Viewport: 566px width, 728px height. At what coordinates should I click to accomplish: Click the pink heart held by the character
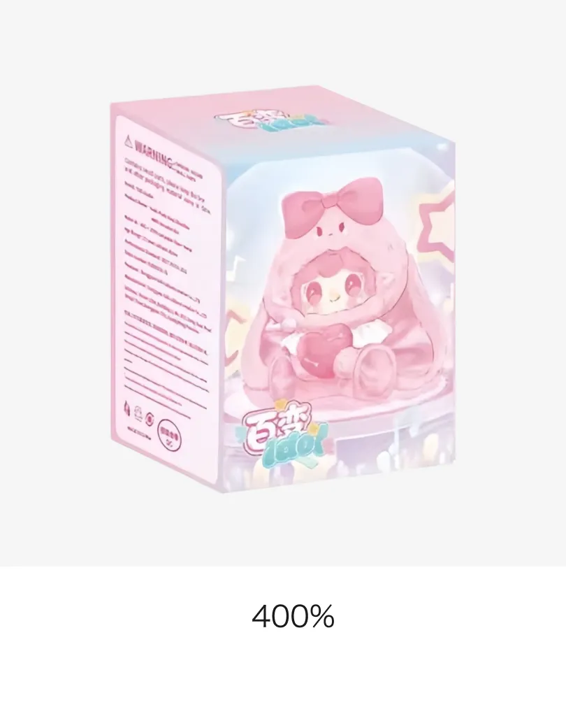click(317, 352)
